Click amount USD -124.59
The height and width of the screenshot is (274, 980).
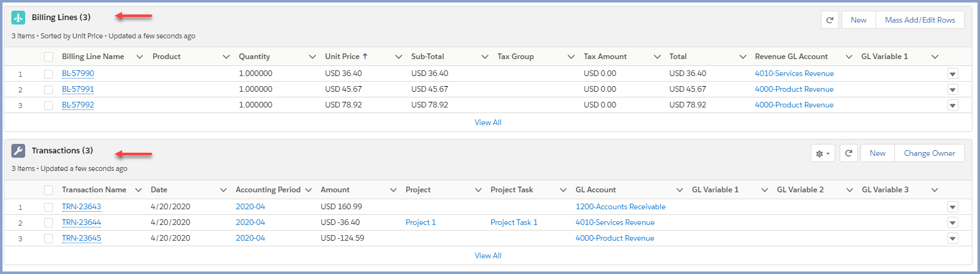[x=344, y=238]
